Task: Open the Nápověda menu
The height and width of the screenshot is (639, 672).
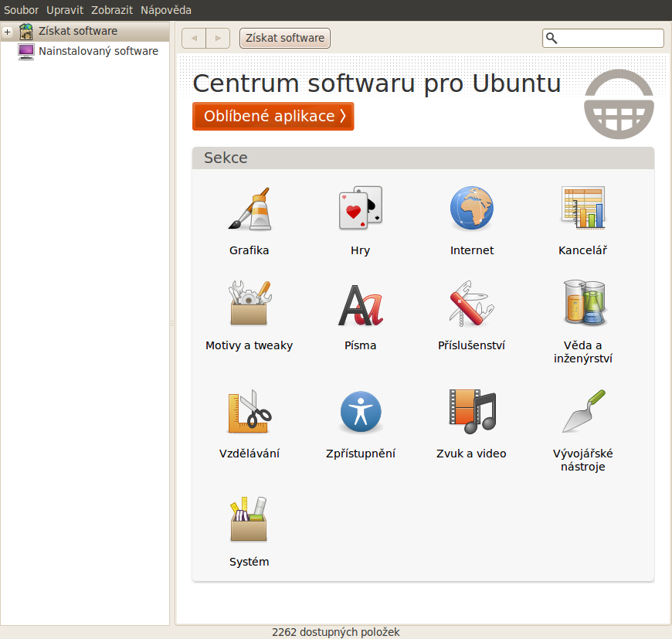Action: 166,10
